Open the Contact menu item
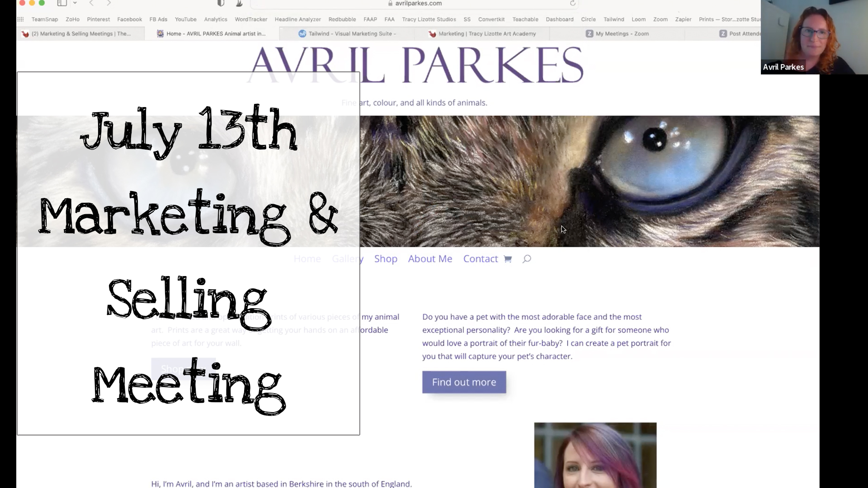Image resolution: width=868 pixels, height=488 pixels. 480,259
